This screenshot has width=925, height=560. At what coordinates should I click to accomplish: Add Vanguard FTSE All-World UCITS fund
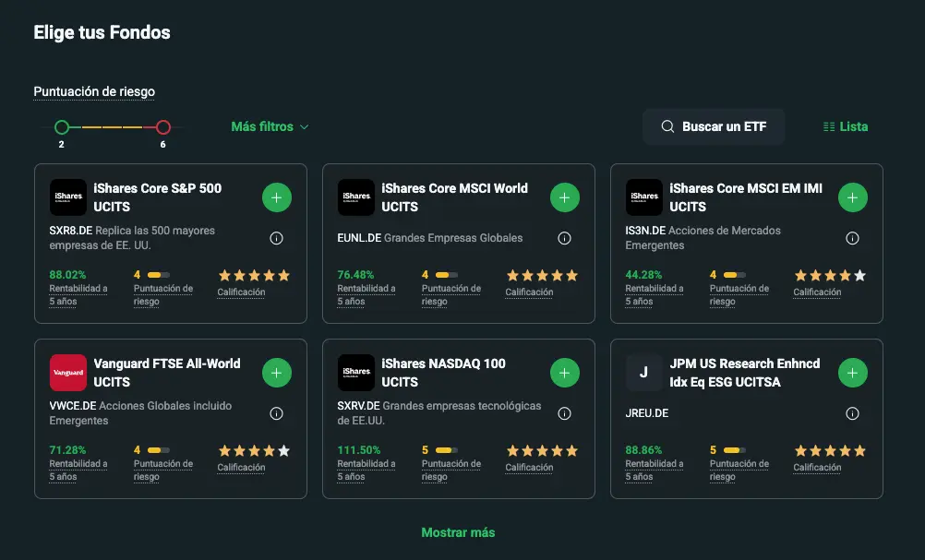(x=277, y=373)
